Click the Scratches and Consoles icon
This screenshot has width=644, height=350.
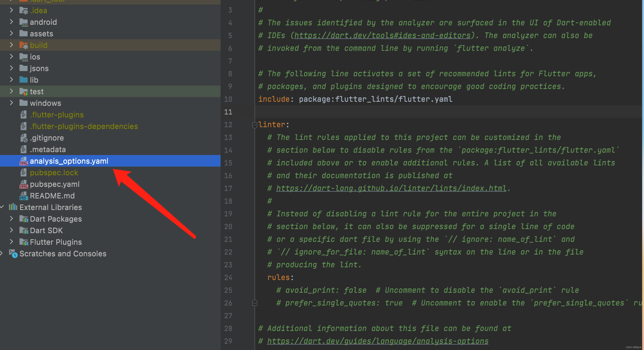click(13, 254)
